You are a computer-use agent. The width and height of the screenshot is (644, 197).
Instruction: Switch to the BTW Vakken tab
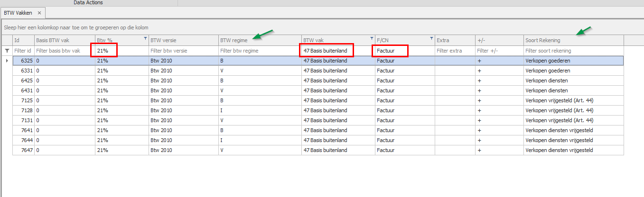point(18,13)
